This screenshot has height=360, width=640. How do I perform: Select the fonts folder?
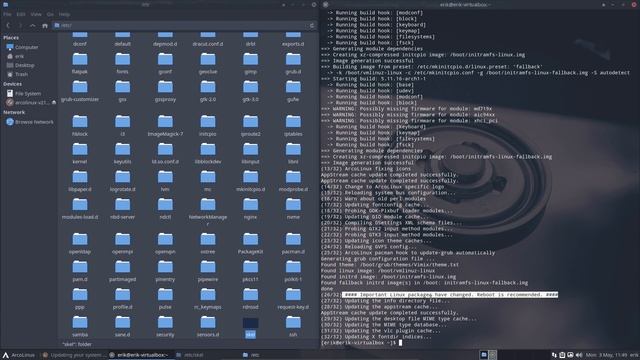click(x=122, y=63)
